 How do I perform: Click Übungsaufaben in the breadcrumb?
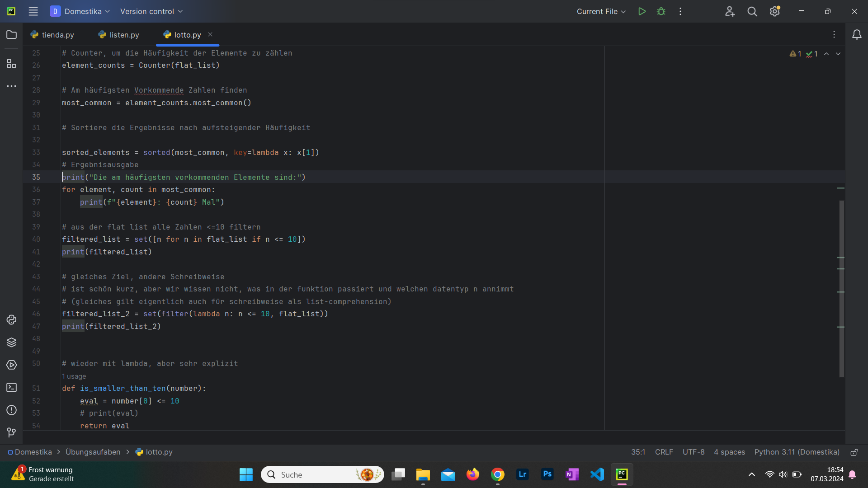(x=93, y=452)
